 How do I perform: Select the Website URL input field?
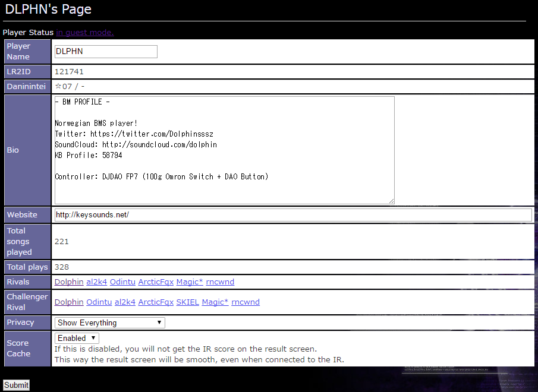tap(292, 215)
